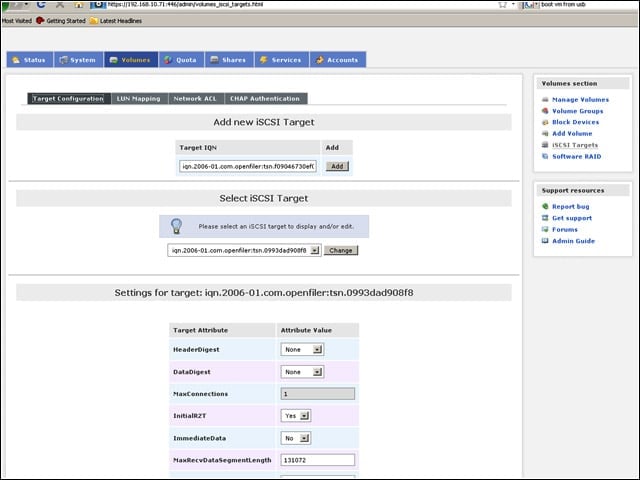Viewport: 640px width, 480px height.
Task: Open the InitialR2T Yes dropdown
Action: coord(296,416)
